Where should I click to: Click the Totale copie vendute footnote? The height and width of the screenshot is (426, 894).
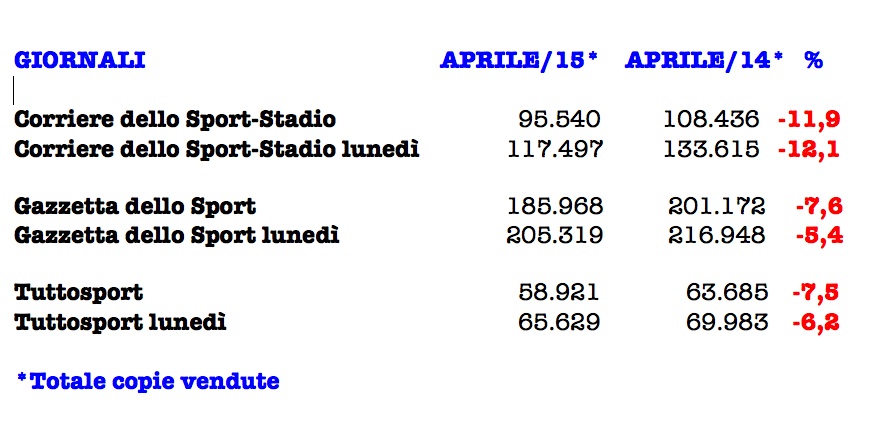148,381
